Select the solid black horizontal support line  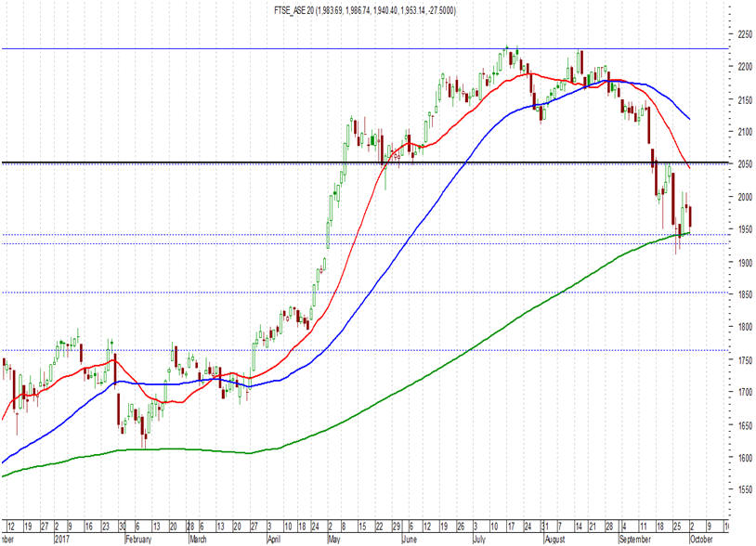(x=364, y=162)
